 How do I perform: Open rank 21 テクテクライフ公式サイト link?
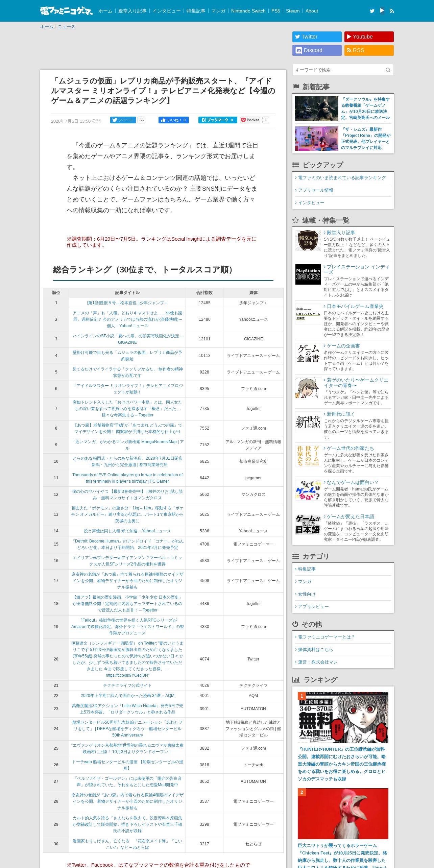pos(127,685)
